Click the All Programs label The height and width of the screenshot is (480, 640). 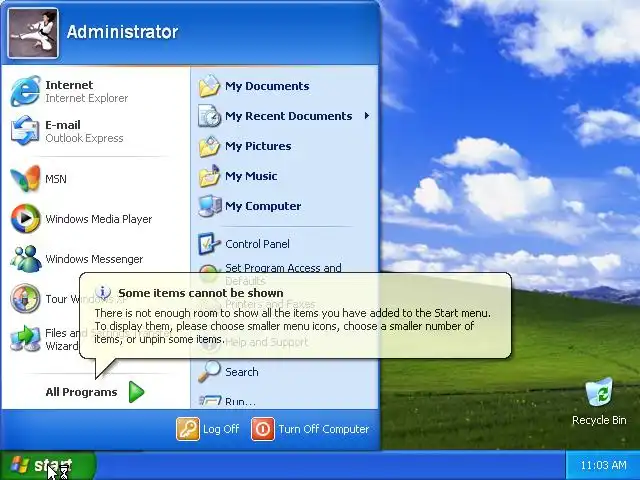click(81, 392)
